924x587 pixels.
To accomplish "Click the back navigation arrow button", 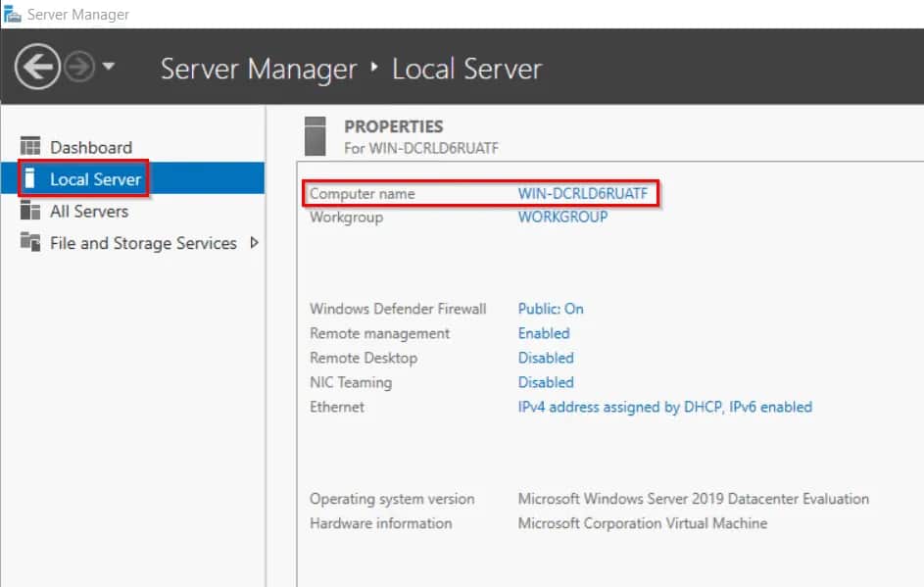I will pyautogui.click(x=36, y=68).
